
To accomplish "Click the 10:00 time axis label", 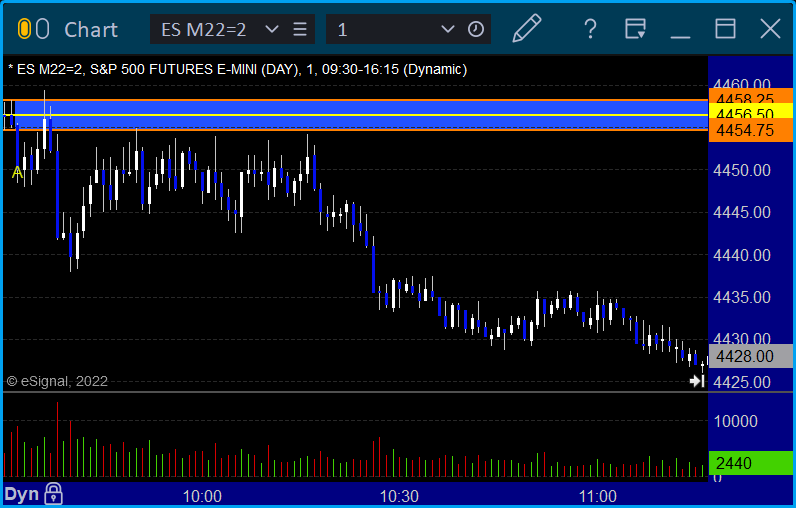I will (202, 496).
